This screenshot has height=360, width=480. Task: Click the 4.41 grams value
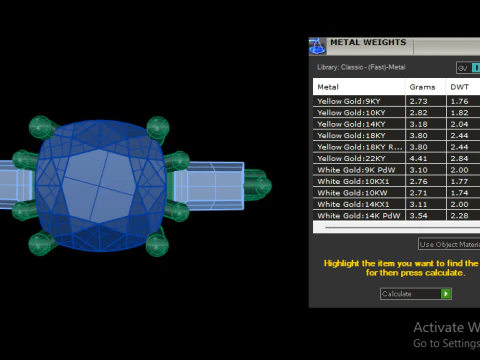(x=418, y=158)
